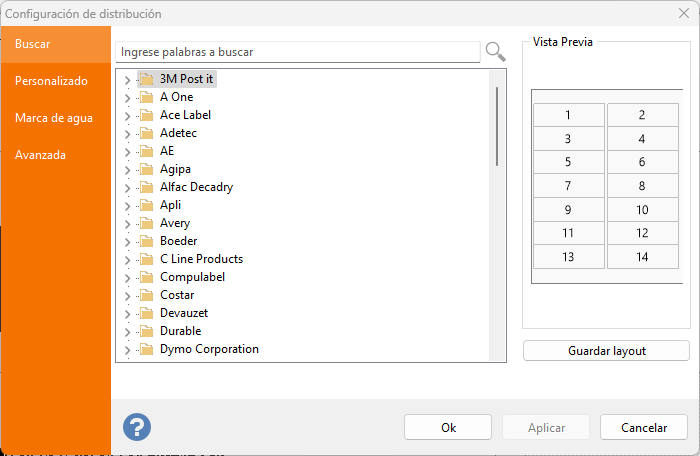
Task: Open the Marca de agua tab
Action: pos(54,118)
